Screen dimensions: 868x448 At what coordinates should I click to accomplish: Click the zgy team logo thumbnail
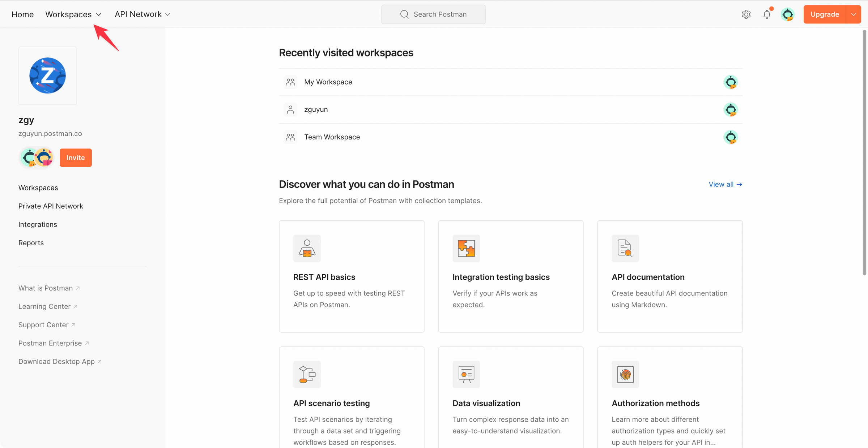[x=48, y=76]
